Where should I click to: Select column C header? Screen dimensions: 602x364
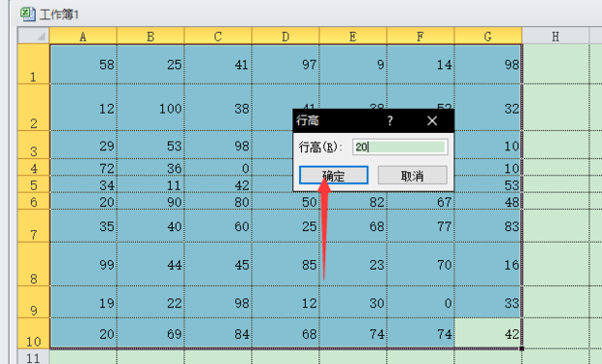pos(218,36)
